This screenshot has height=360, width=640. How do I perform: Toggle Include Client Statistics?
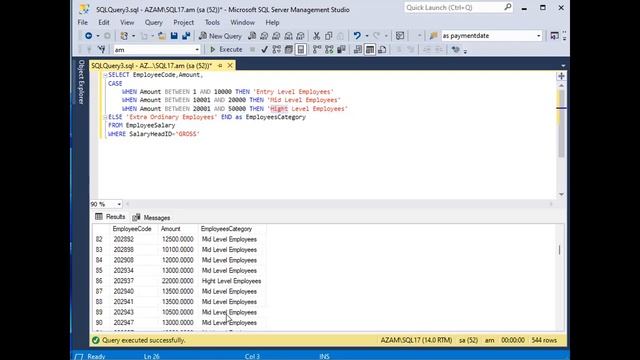341,50
